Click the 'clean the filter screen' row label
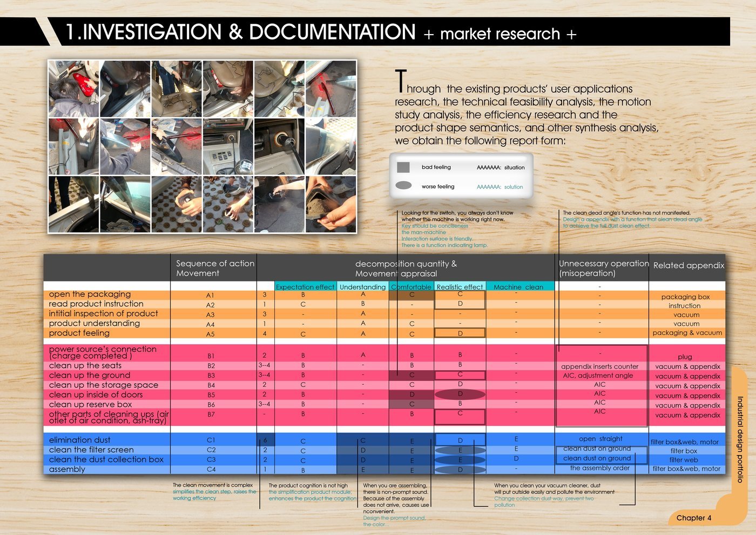 91,450
